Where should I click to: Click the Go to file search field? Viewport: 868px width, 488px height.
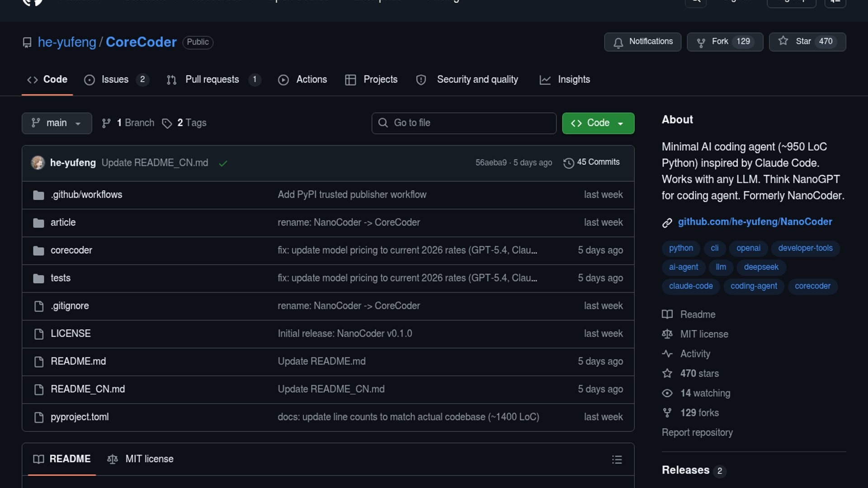click(x=463, y=123)
